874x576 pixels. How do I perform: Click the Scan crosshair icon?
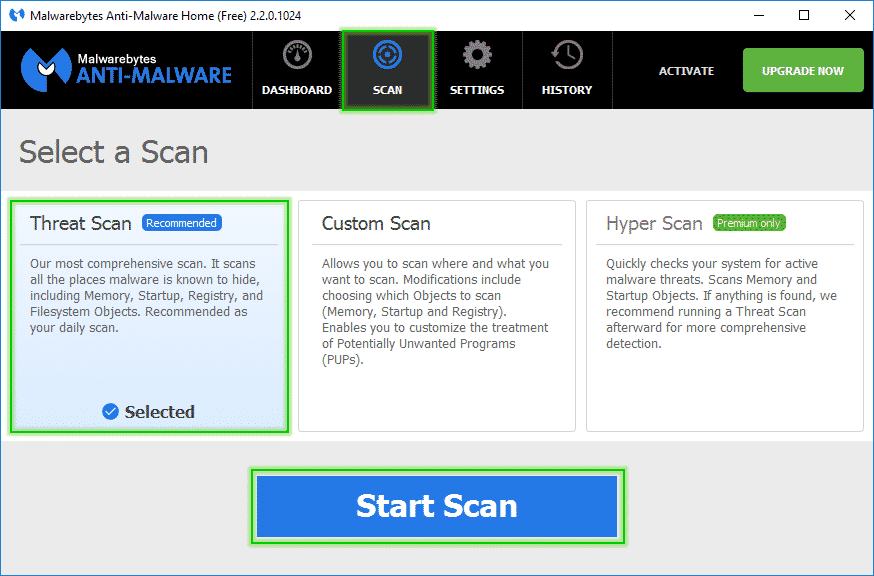[387, 55]
